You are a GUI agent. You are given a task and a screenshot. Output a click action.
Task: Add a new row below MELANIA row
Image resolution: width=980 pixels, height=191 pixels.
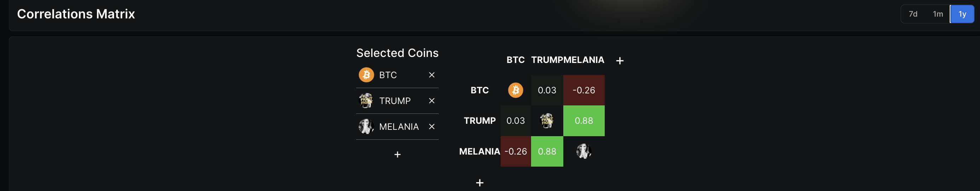(x=479, y=183)
